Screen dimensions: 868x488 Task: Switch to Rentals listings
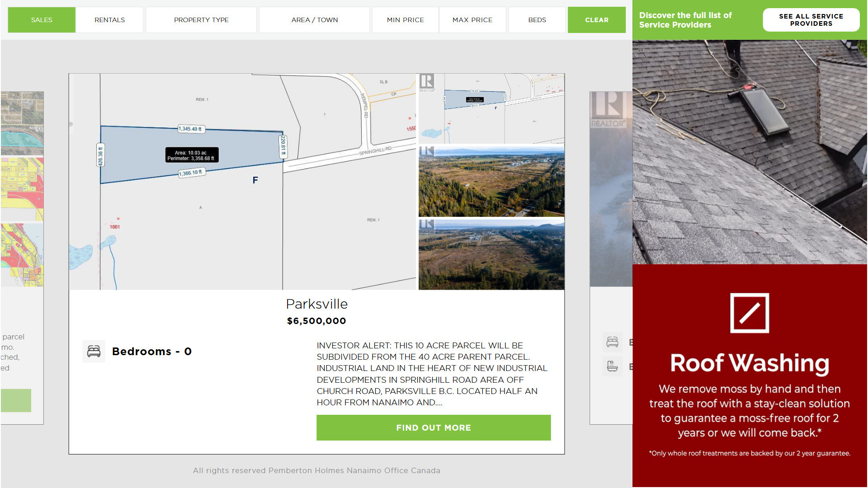[x=109, y=20]
